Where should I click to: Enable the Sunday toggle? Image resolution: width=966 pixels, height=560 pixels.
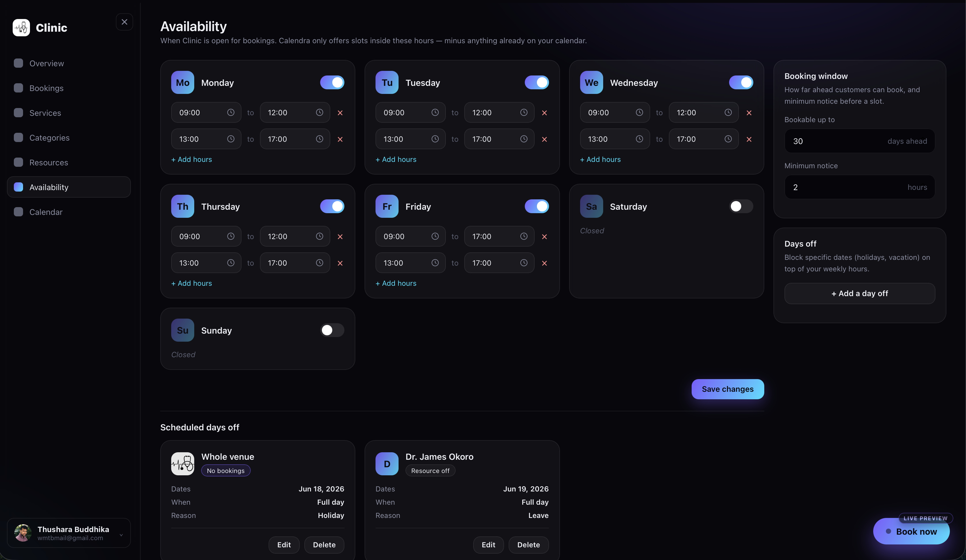point(332,330)
